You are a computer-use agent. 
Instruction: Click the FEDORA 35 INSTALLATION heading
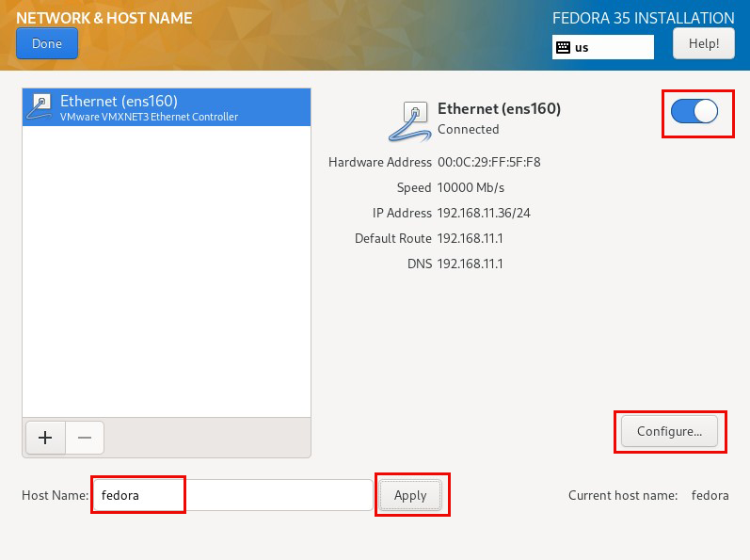click(644, 18)
